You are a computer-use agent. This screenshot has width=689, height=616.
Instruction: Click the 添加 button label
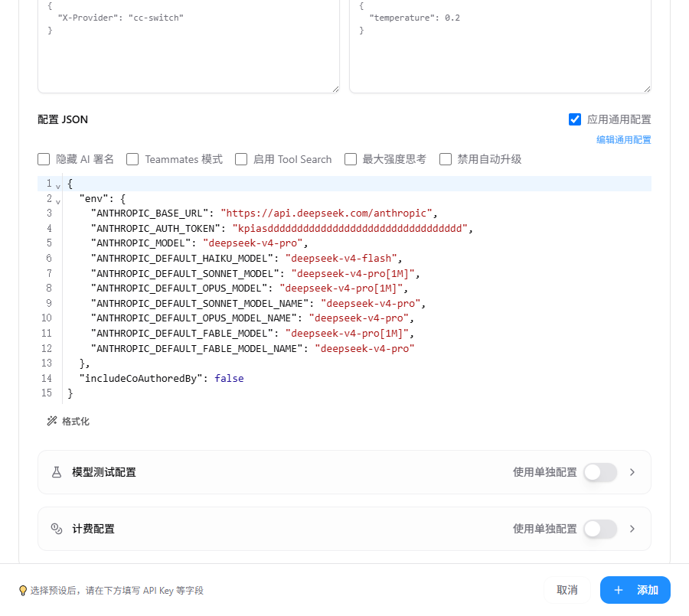[647, 590]
